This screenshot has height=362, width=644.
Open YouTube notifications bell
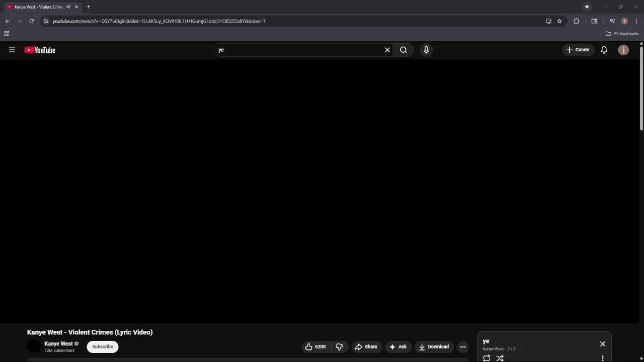604,50
